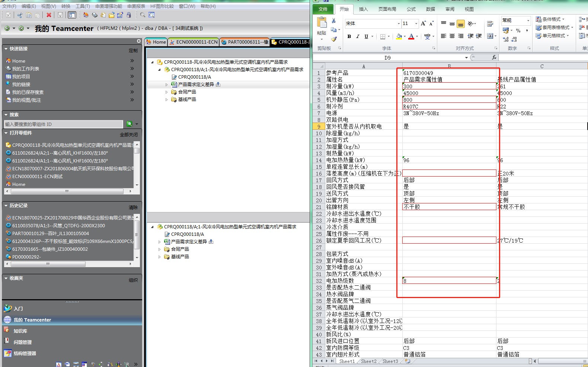Click the yellow fill color bucket button
Image resolution: width=588 pixels, height=367 pixels.
click(399, 36)
